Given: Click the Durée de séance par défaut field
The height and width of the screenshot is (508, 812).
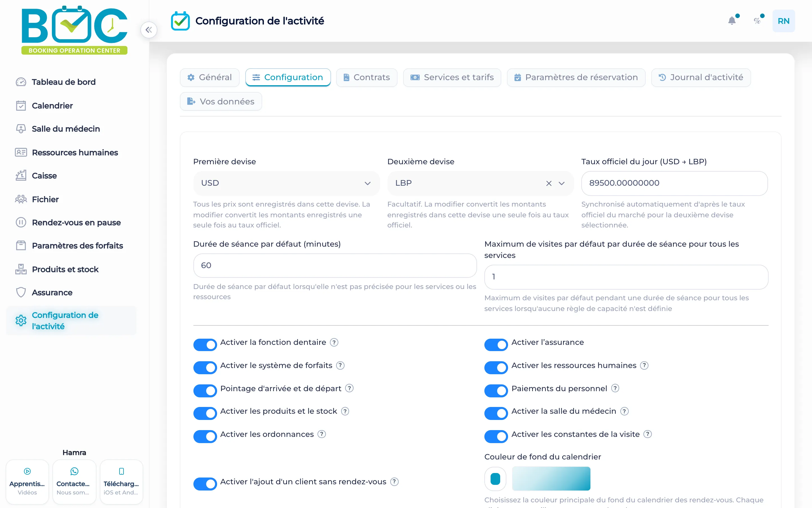Looking at the screenshot, I should 335,265.
